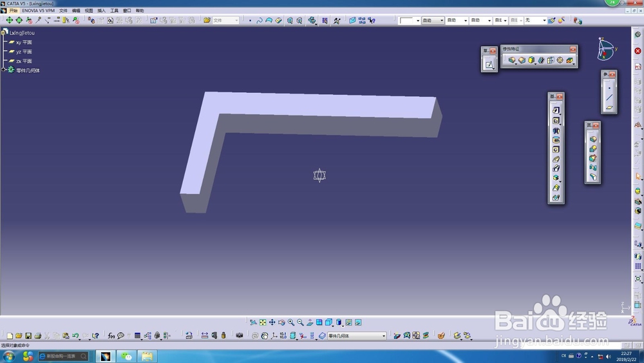This screenshot has height=363, width=644.
Task: Click the capture camera icon in bottom toolbar
Action: (240, 335)
